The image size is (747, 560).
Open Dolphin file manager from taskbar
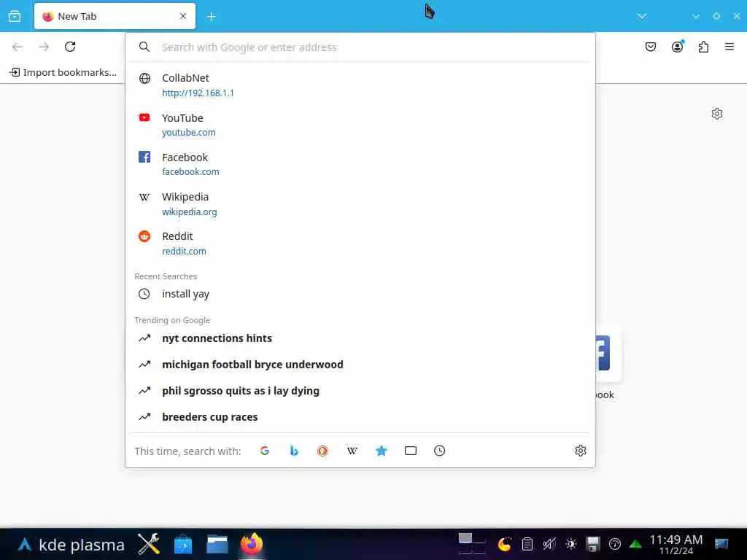click(x=217, y=544)
